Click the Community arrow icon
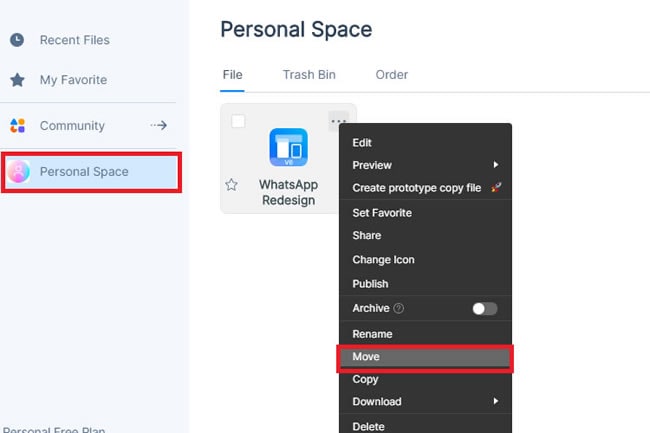 coord(158,126)
